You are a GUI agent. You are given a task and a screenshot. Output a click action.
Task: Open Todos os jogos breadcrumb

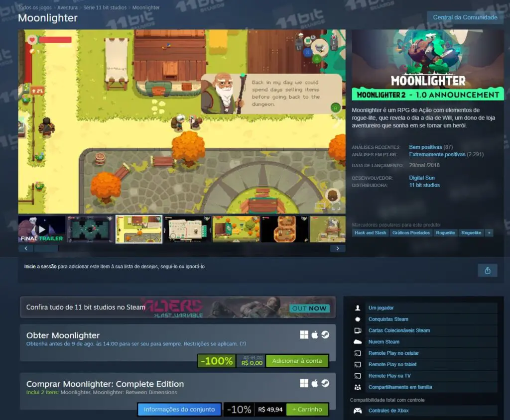click(x=35, y=7)
